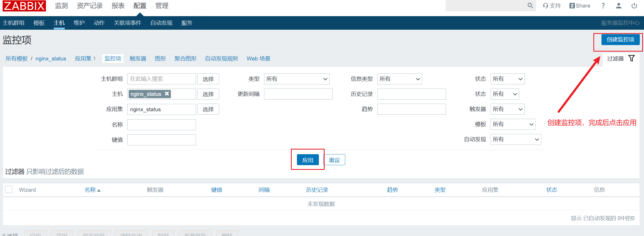The image size is (644, 236).
Task: Focus the 历史记录 filter input field
Action: pos(412,94)
